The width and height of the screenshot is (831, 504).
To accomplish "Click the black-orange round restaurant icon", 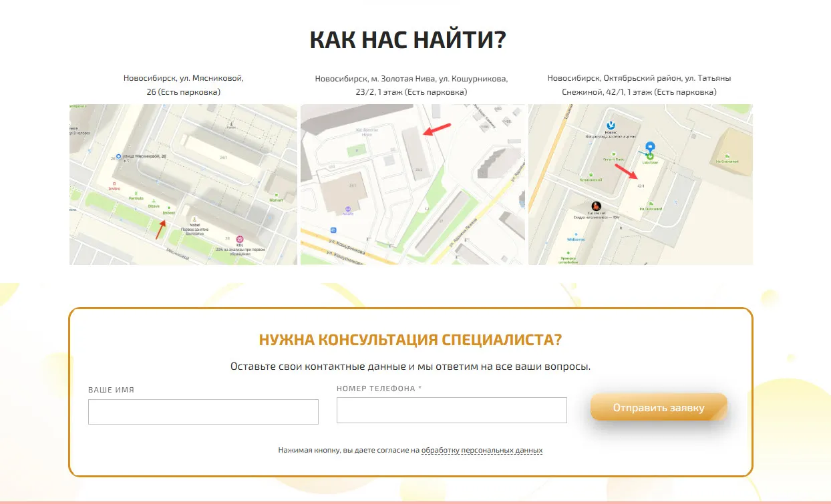I will pos(597,206).
